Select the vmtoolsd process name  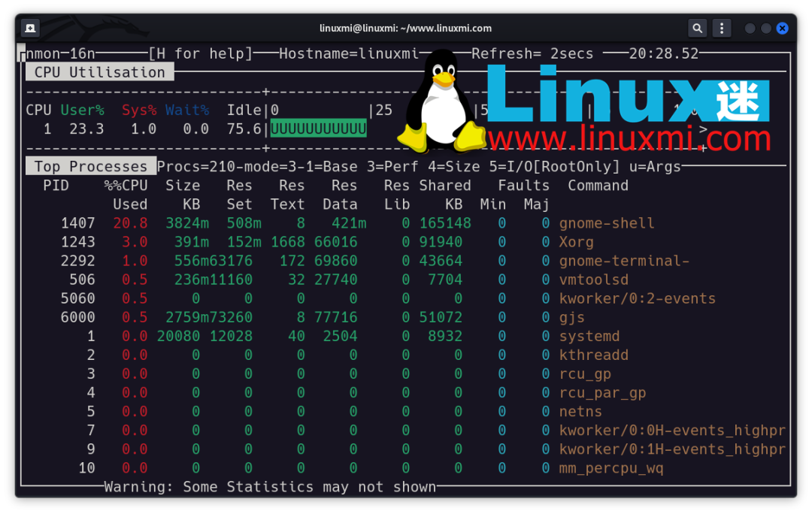[x=593, y=280]
